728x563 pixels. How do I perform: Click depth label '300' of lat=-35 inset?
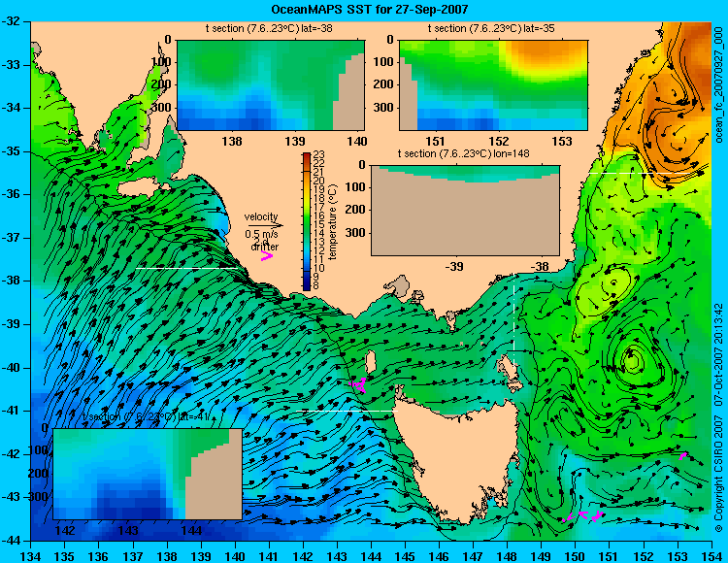[x=383, y=108]
